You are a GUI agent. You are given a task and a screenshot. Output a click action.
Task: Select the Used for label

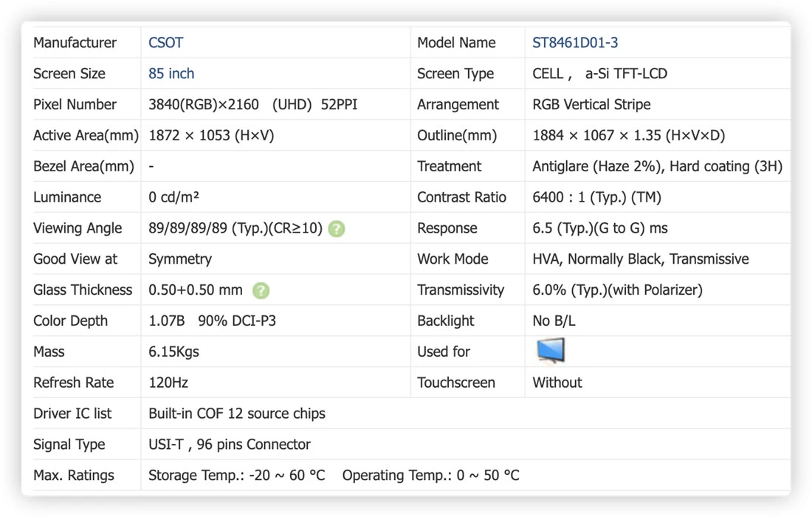pos(444,352)
